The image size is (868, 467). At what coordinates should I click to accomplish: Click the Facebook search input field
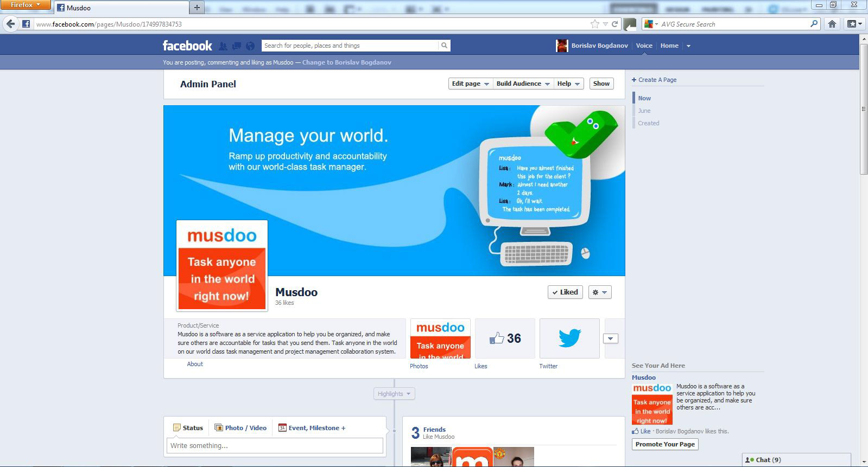[350, 46]
